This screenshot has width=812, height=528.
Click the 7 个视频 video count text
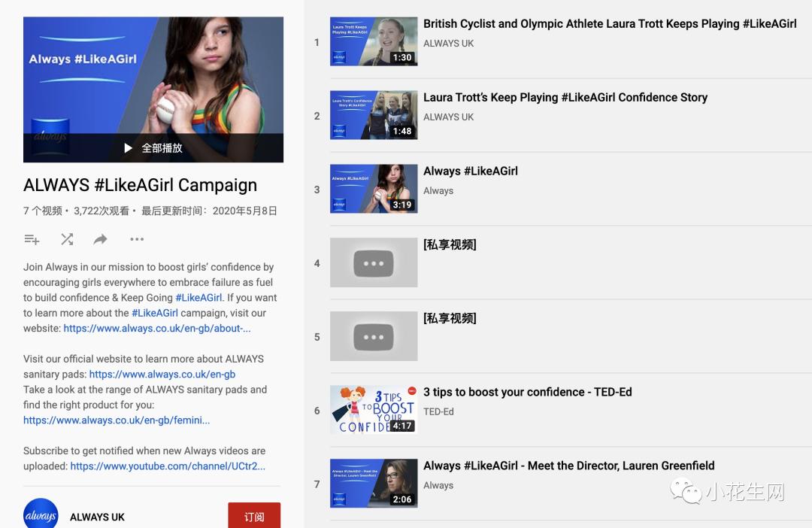42,211
